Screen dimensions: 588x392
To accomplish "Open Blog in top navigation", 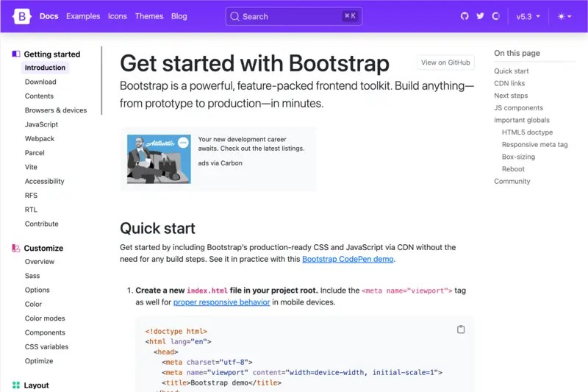I will 179,16.
